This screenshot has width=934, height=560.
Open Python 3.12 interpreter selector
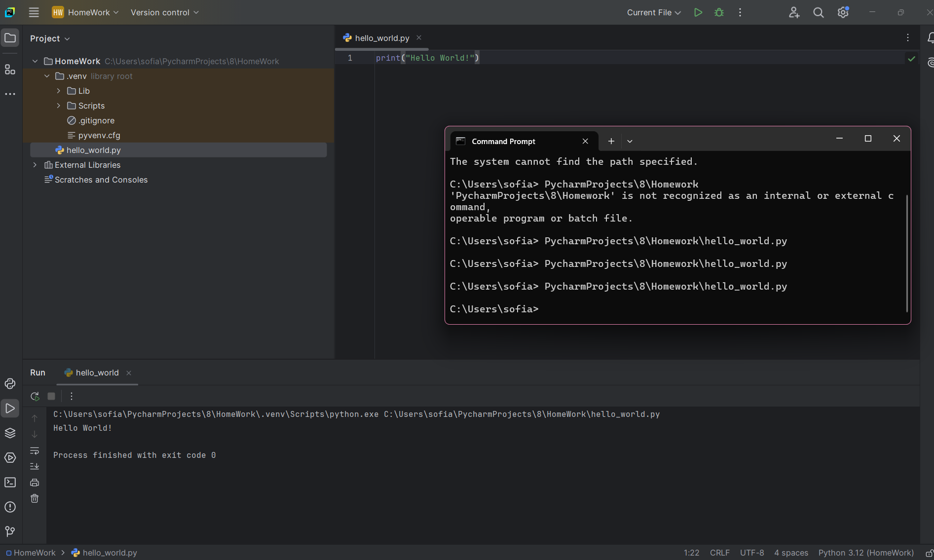click(866, 553)
